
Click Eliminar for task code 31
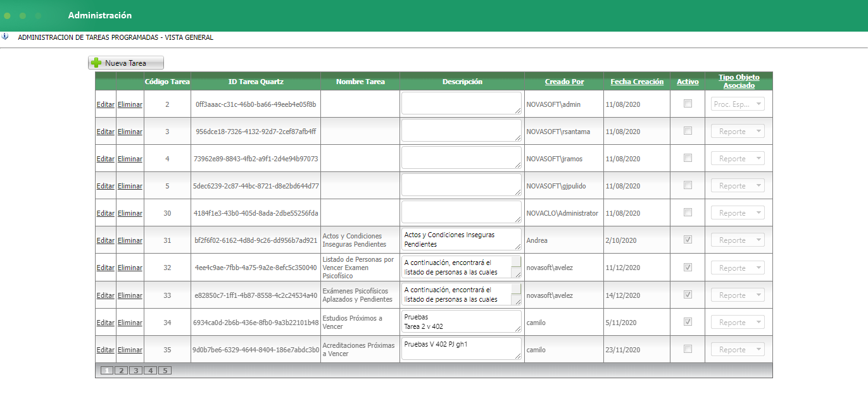pos(130,240)
